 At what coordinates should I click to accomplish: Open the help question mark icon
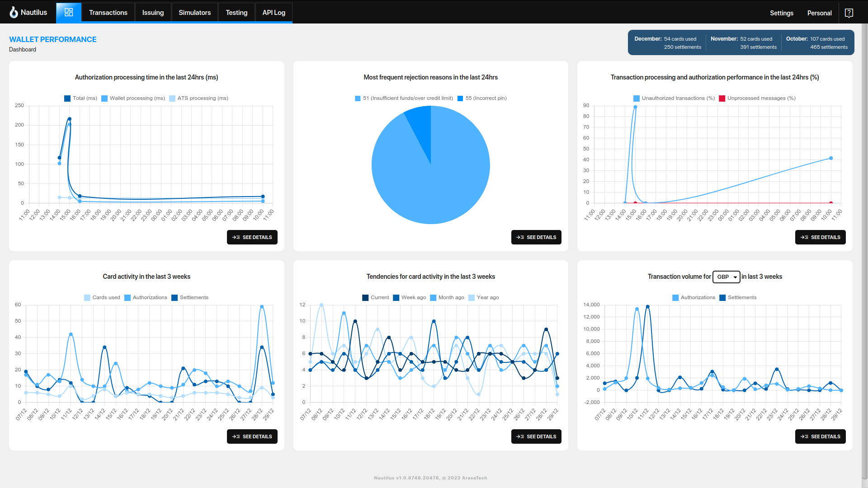click(x=849, y=12)
